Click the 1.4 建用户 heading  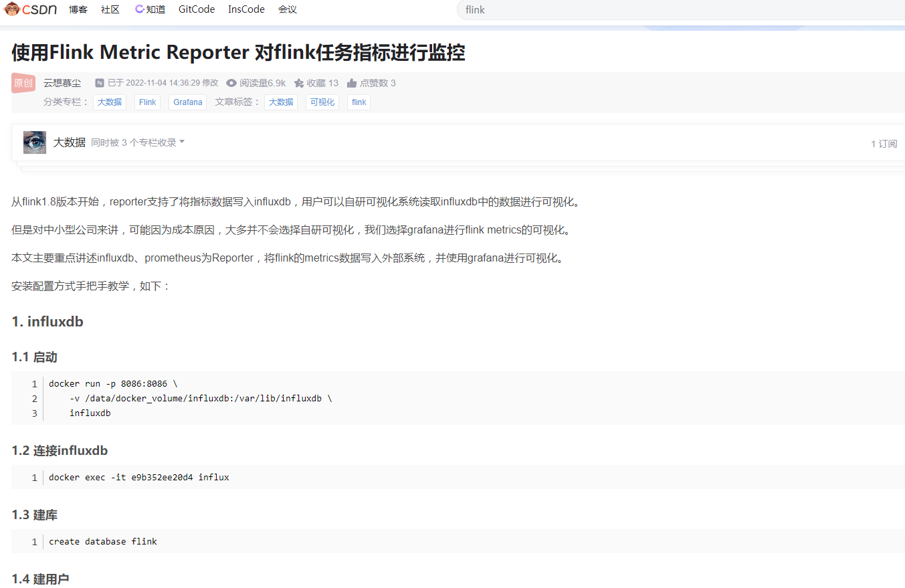tap(40, 579)
